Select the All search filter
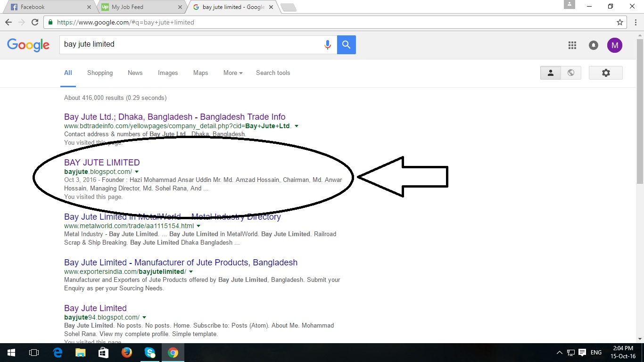Viewport: 644px width, 362px height. tap(68, 73)
